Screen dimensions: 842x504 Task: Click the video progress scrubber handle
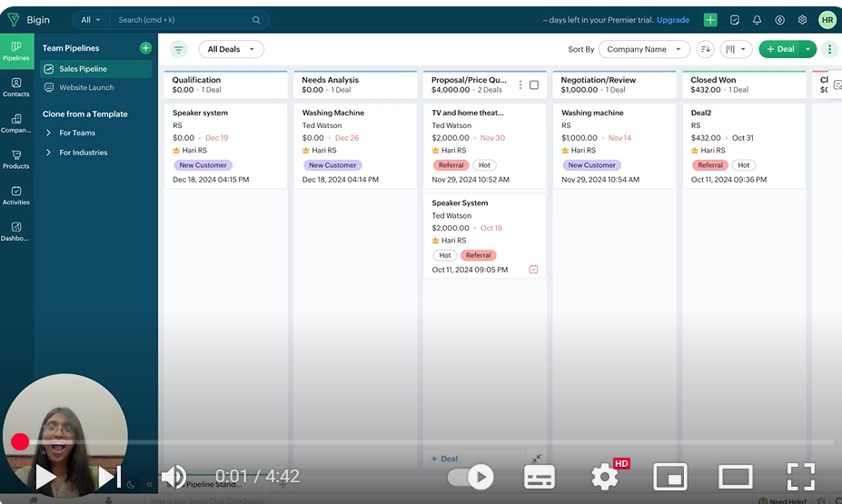point(20,441)
